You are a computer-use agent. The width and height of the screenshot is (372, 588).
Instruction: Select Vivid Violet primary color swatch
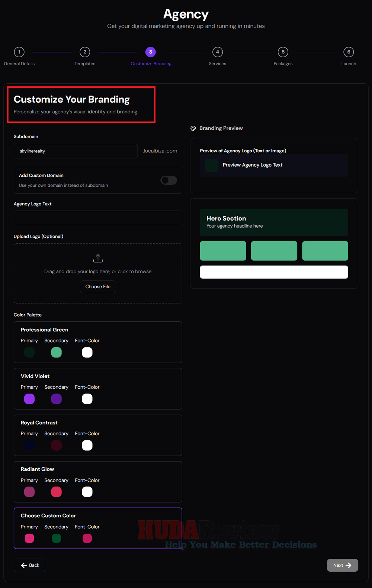tap(29, 399)
